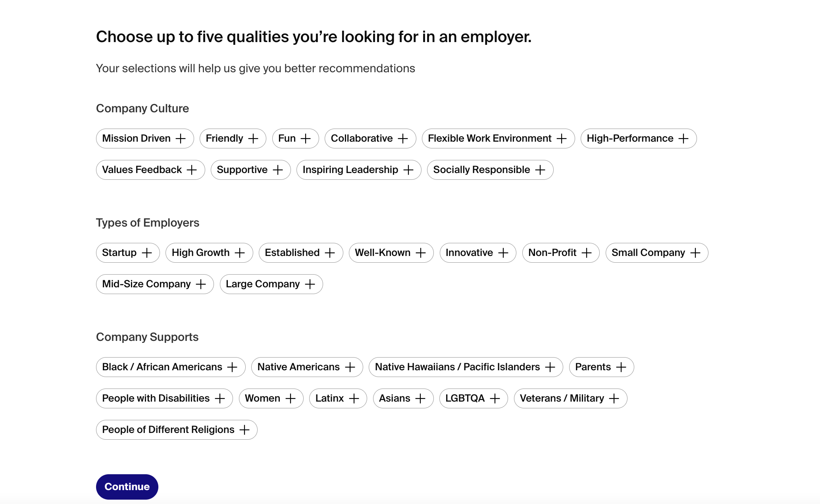Toggle the High-Performance quality
The height and width of the screenshot is (504, 820).
pyautogui.click(x=638, y=139)
